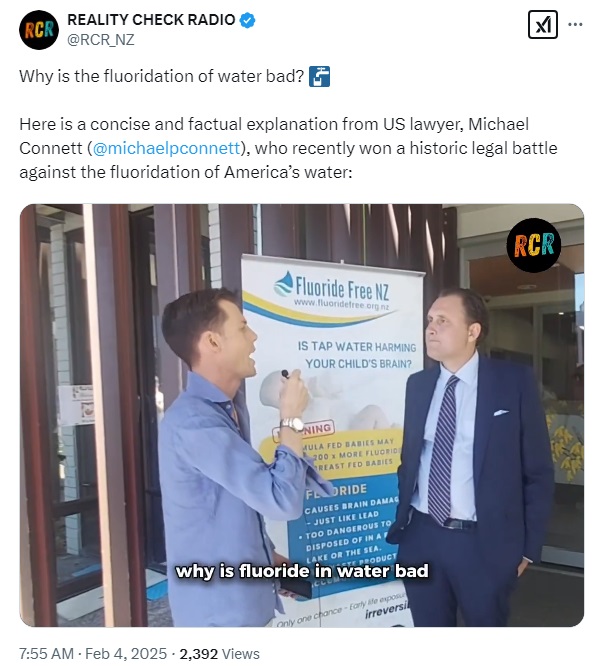600x666 pixels.
Task: Click the RCR watermark logo in the video
Action: (533, 245)
